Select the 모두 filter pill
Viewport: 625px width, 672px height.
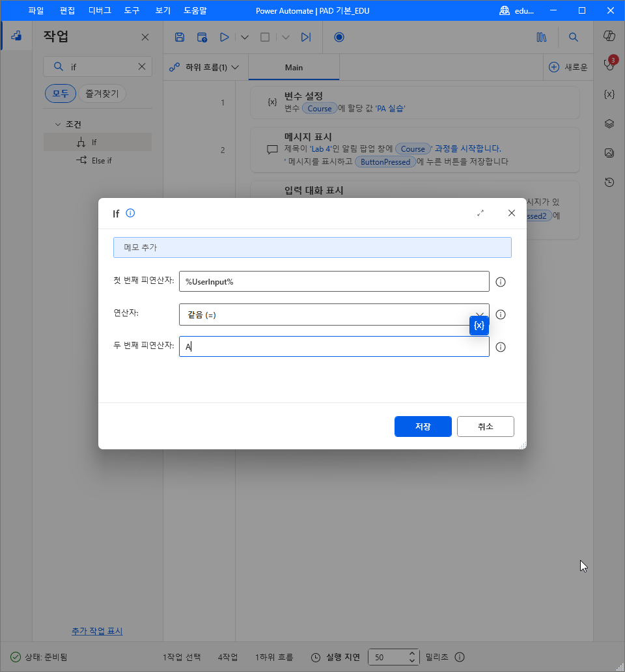click(x=61, y=93)
